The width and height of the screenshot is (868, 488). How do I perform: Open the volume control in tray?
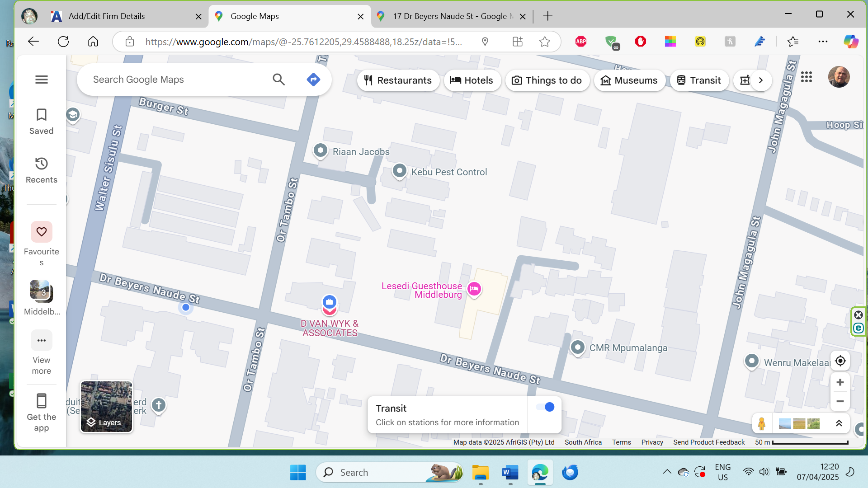tap(764, 472)
